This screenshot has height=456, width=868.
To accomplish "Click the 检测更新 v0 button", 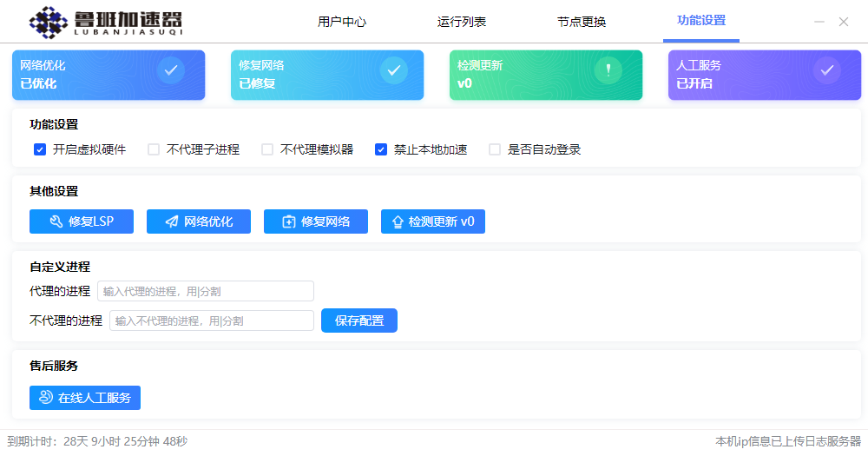I will pos(432,221).
